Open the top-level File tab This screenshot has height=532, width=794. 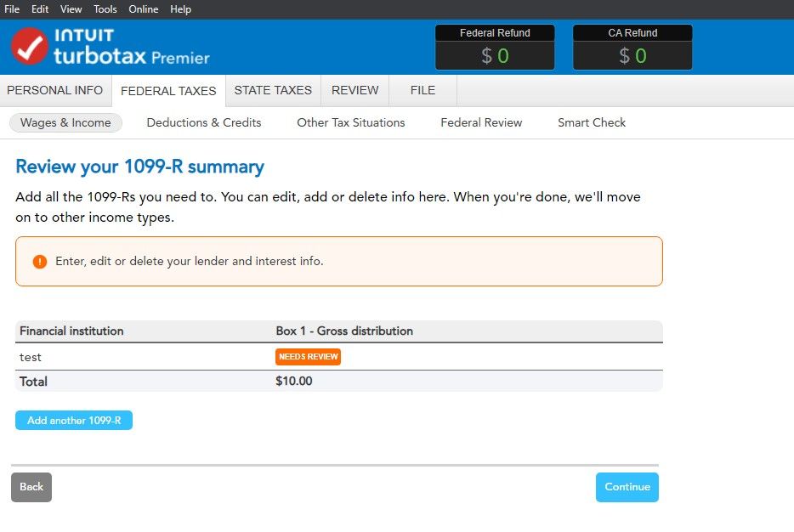click(x=423, y=91)
